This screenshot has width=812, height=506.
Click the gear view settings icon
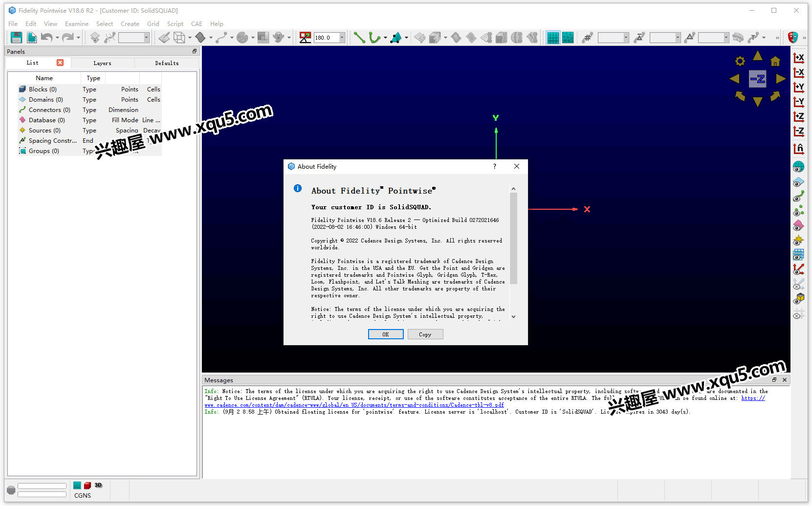[740, 61]
